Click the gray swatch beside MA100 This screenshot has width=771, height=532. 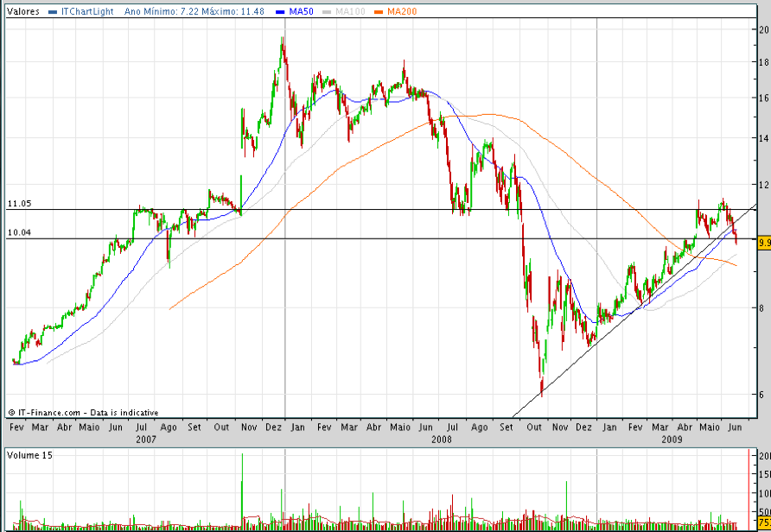click(x=328, y=12)
